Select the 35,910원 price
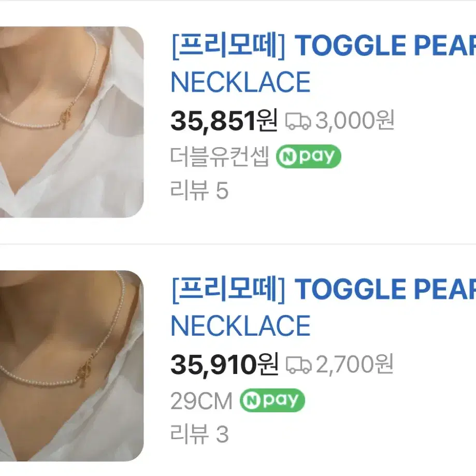Screen dimensions: 476x476 point(224,365)
